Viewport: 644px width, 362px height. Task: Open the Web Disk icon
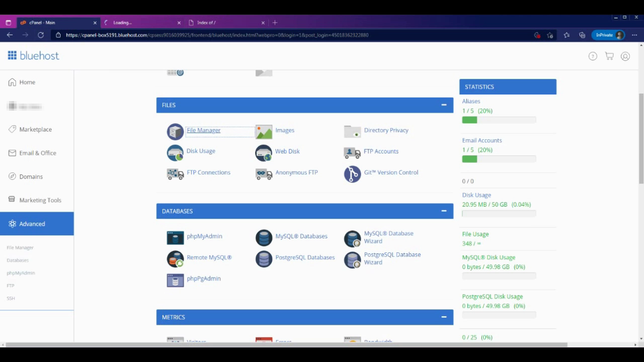tap(264, 153)
